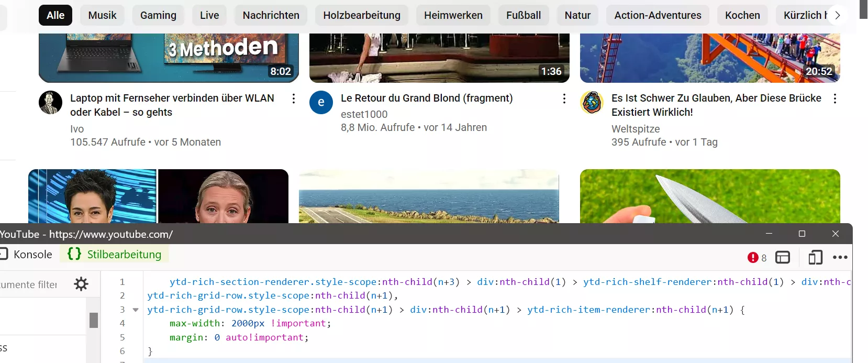Open video title Le Retour du Grand Blond
The height and width of the screenshot is (363, 868).
point(427,98)
